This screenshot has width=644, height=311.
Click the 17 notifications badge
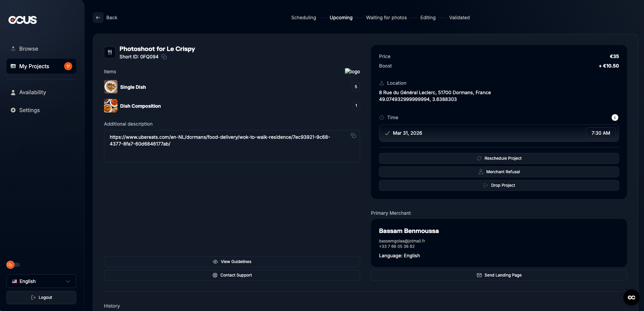coord(68,66)
